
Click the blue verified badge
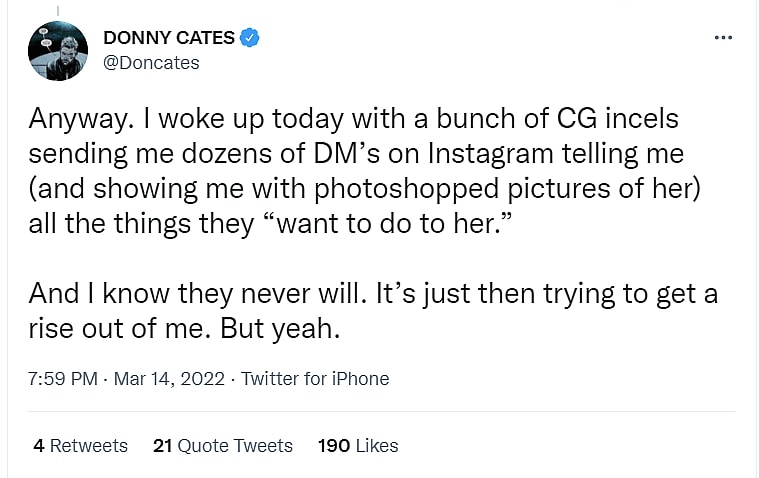tap(251, 38)
